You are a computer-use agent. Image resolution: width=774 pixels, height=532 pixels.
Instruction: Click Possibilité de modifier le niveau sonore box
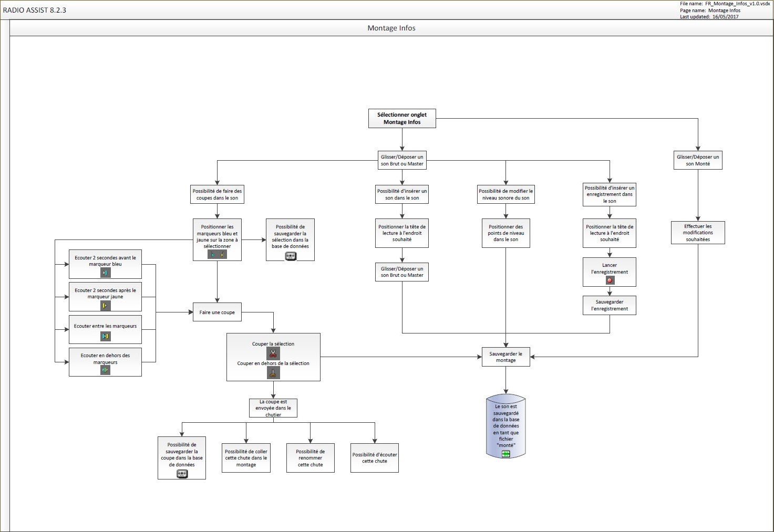pyautogui.click(x=505, y=194)
